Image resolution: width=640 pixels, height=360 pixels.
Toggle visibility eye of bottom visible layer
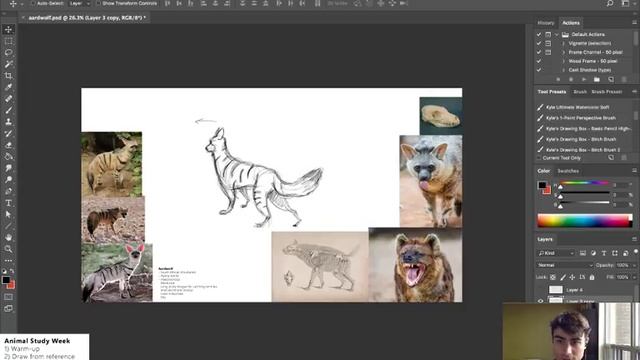[540, 301]
